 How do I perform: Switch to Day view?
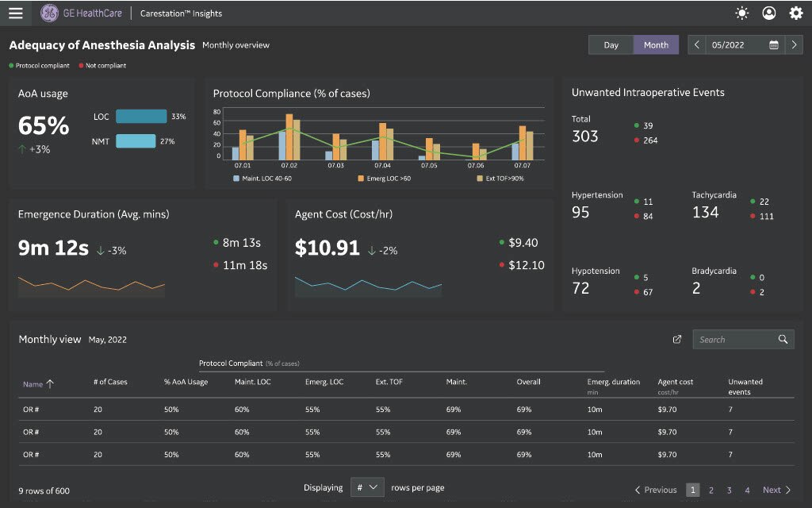point(611,45)
